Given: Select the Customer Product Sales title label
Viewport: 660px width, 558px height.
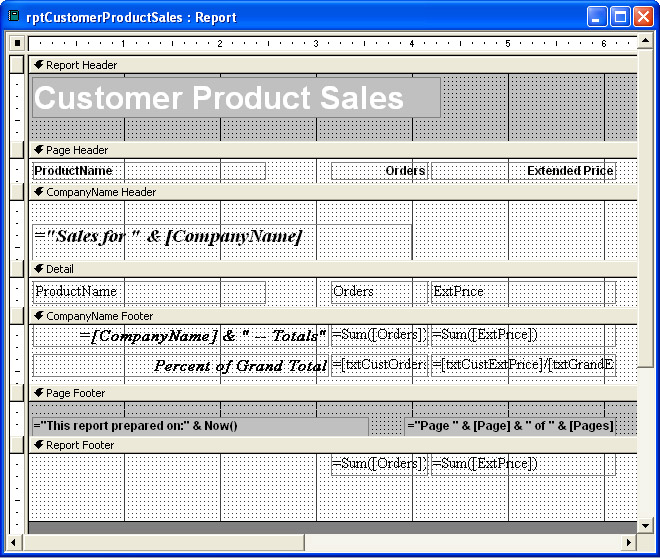Looking at the screenshot, I should click(x=235, y=98).
